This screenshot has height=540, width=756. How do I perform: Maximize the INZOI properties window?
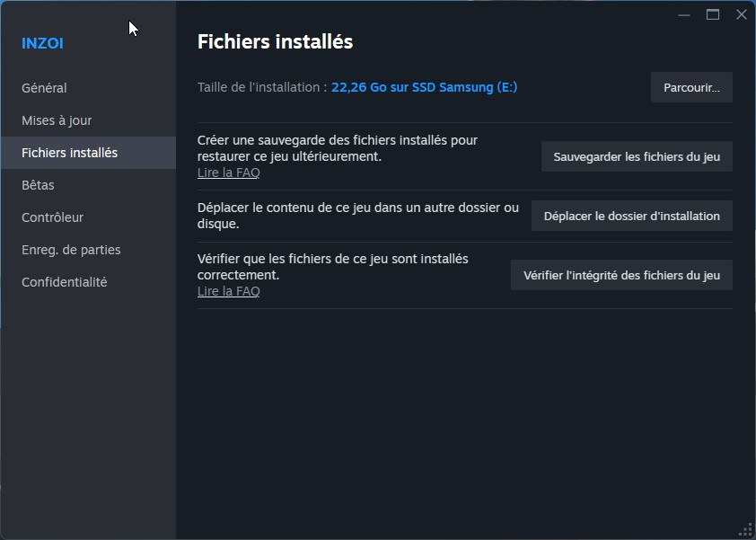[712, 14]
